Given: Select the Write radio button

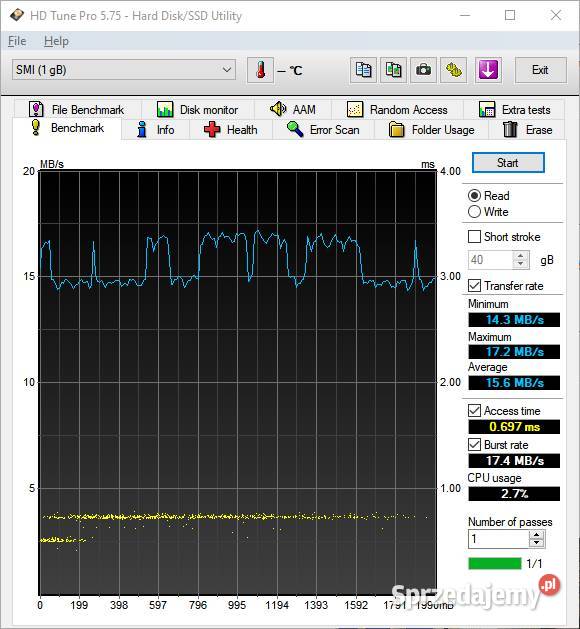Looking at the screenshot, I should pos(474,212).
